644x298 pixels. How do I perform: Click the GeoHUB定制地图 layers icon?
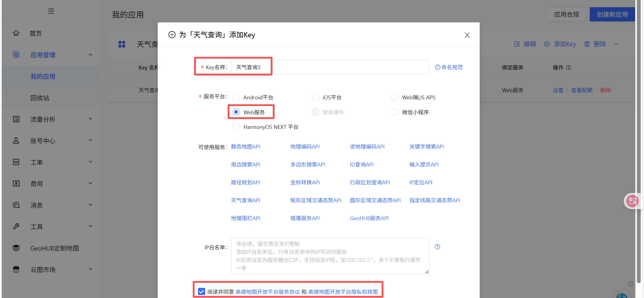pyautogui.click(x=16, y=248)
